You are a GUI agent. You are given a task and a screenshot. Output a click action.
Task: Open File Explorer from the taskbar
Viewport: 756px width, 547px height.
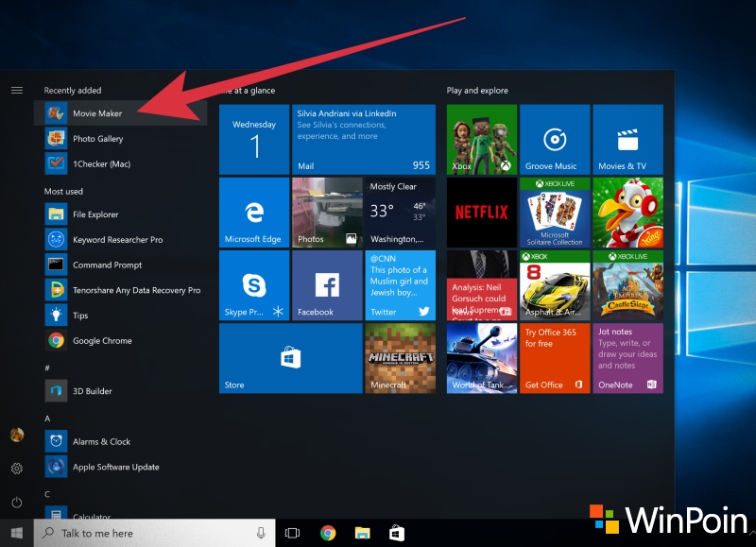coord(363,533)
